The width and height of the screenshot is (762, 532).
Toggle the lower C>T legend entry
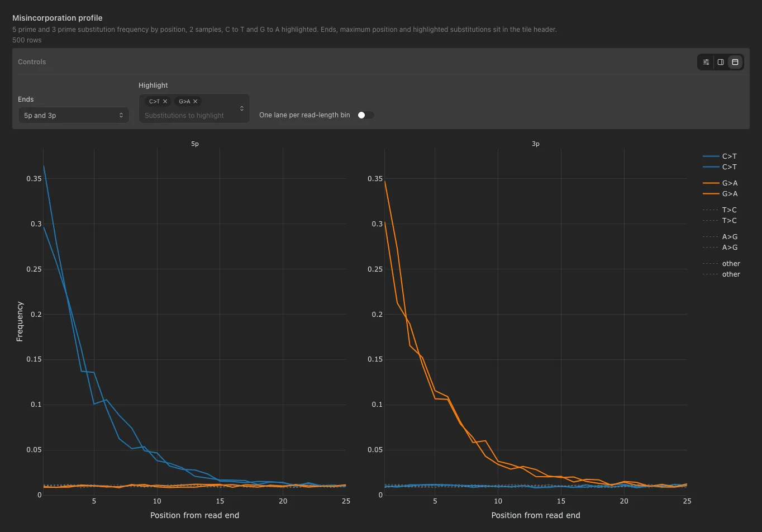pos(720,167)
